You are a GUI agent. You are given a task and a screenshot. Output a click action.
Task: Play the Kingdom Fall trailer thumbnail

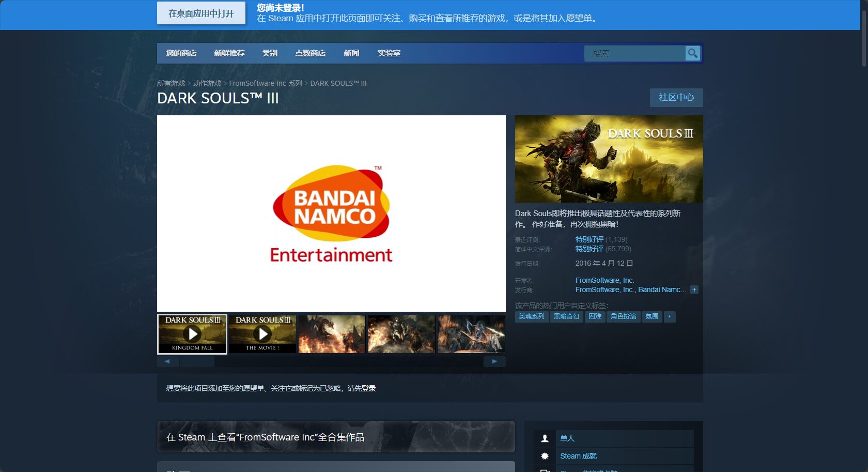click(x=192, y=334)
